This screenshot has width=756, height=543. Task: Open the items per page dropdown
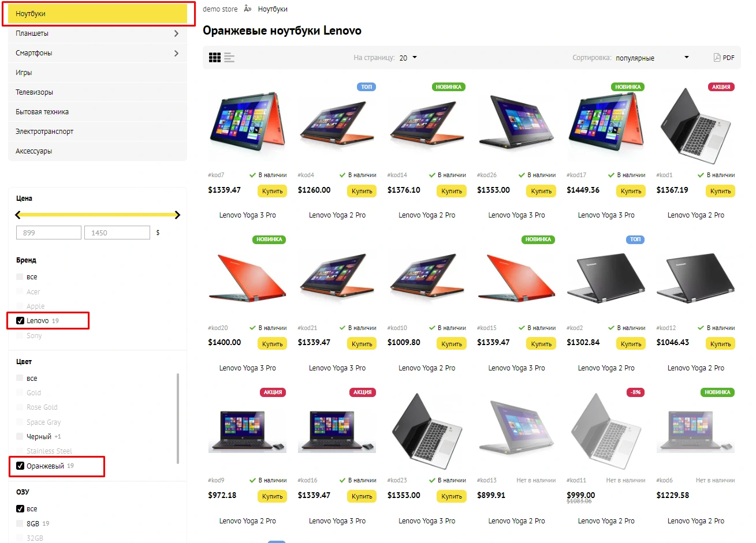(x=408, y=58)
